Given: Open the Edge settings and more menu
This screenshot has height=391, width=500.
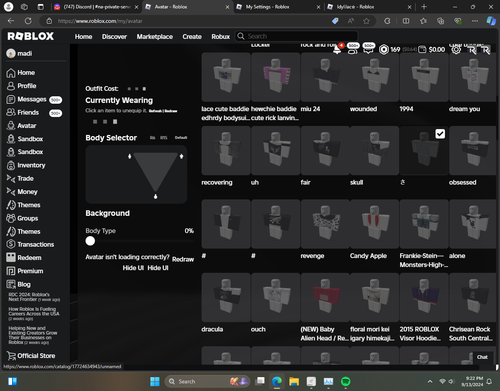Looking at the screenshot, I should click(475, 21).
